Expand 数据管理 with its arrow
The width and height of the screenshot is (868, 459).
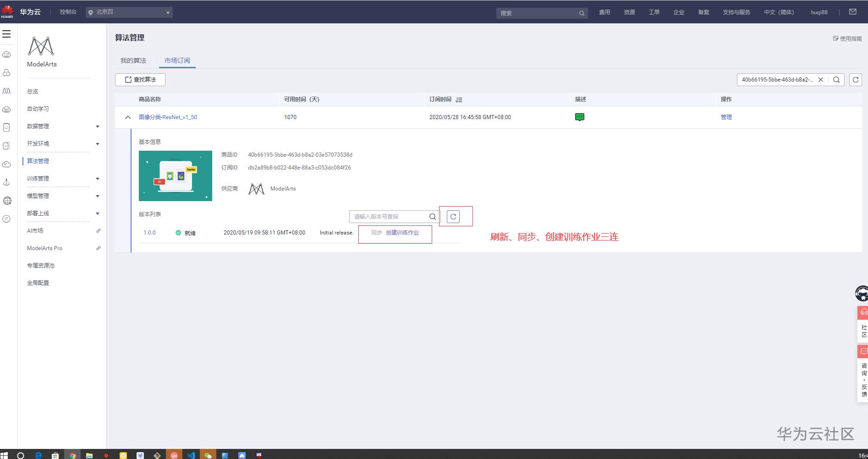[x=98, y=126]
